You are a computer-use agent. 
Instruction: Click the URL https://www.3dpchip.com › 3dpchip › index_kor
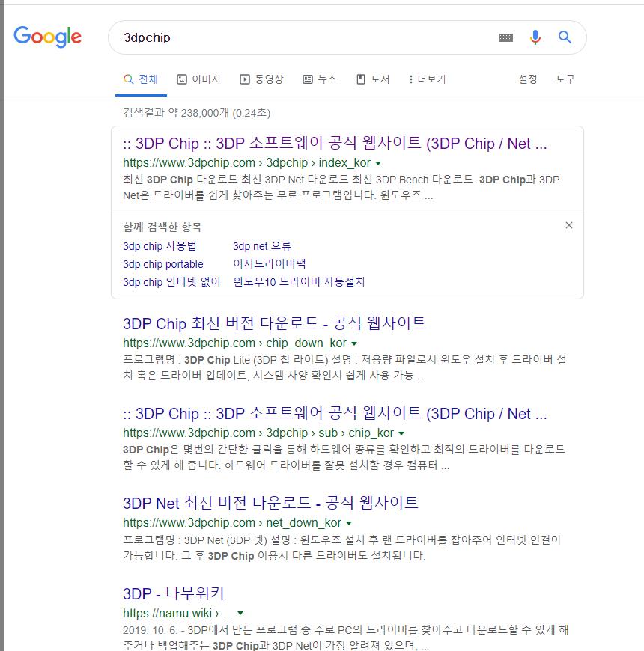(247, 163)
